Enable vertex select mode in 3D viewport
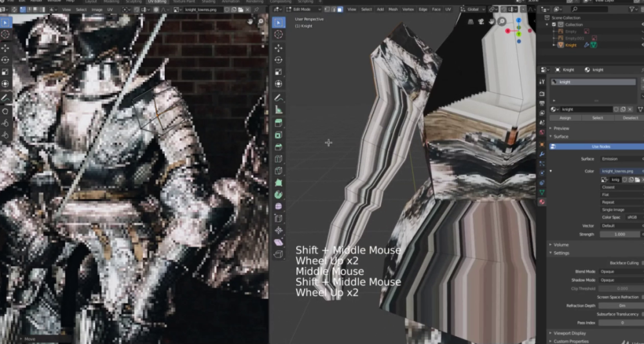 tap(328, 9)
